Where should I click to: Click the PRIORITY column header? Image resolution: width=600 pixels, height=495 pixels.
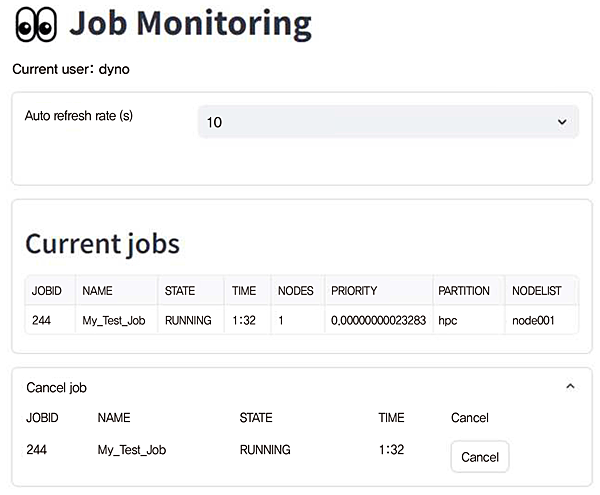354,291
